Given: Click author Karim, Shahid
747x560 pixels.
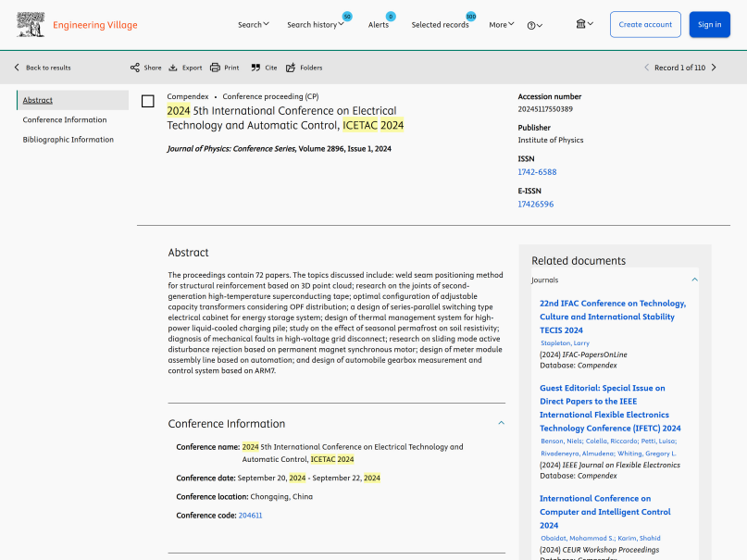Looking at the screenshot, I should point(639,538).
